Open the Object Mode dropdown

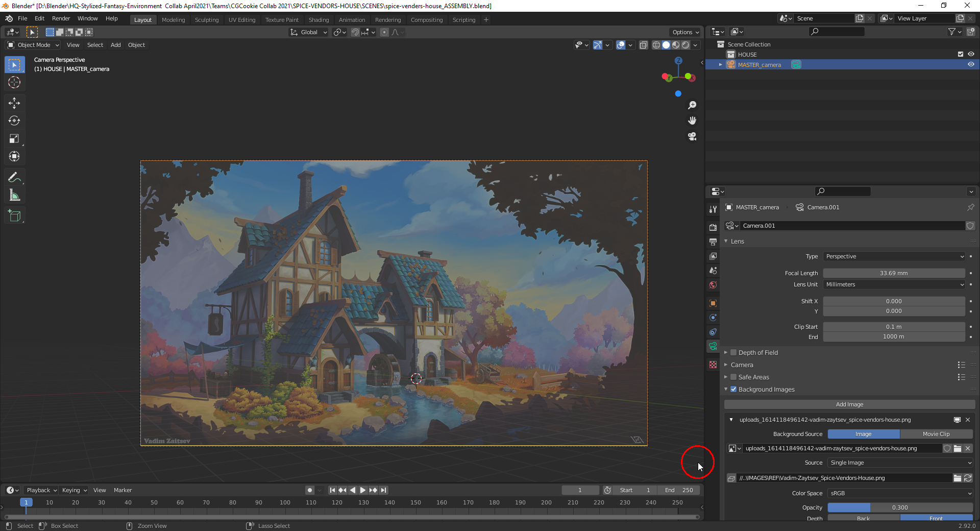click(34, 45)
